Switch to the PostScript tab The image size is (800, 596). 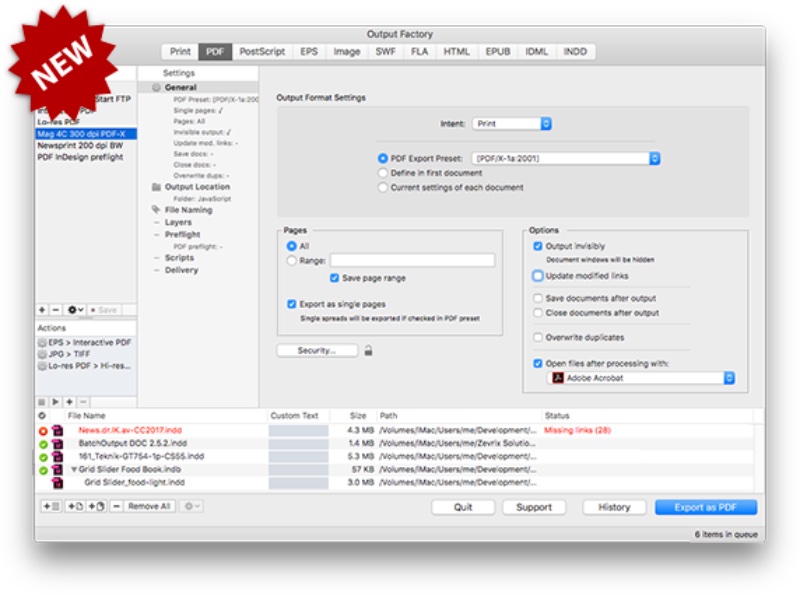coord(261,52)
